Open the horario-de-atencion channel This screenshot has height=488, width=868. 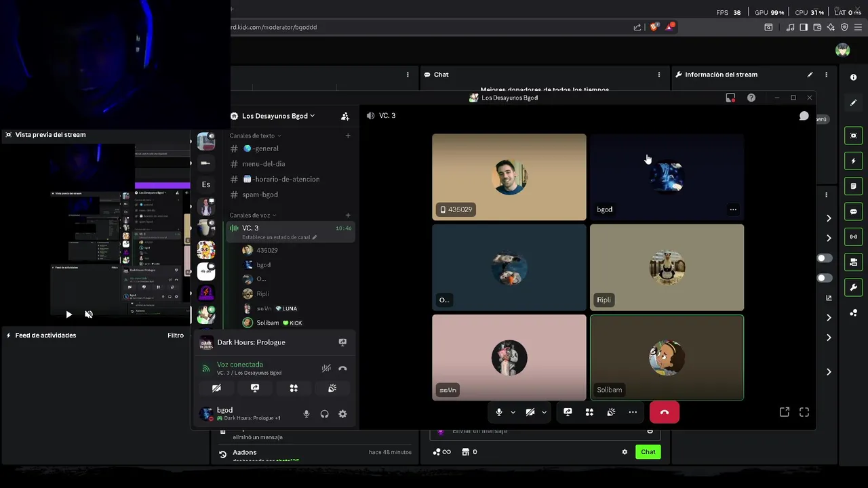290,179
